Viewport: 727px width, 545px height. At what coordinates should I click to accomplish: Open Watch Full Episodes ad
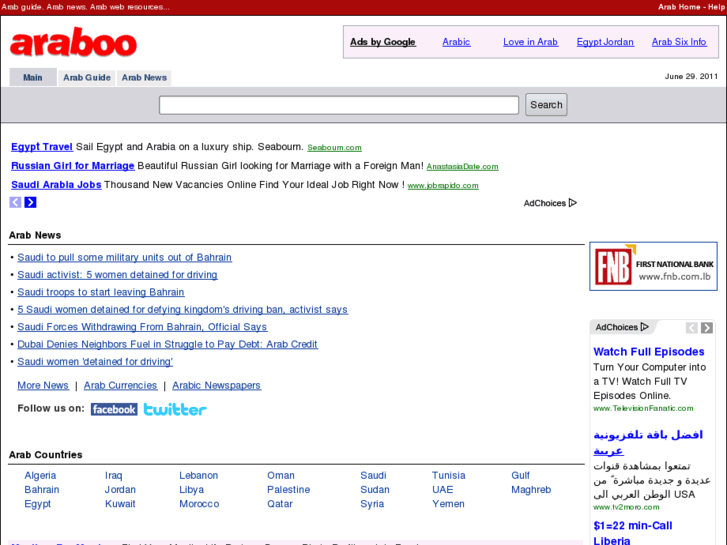click(649, 352)
